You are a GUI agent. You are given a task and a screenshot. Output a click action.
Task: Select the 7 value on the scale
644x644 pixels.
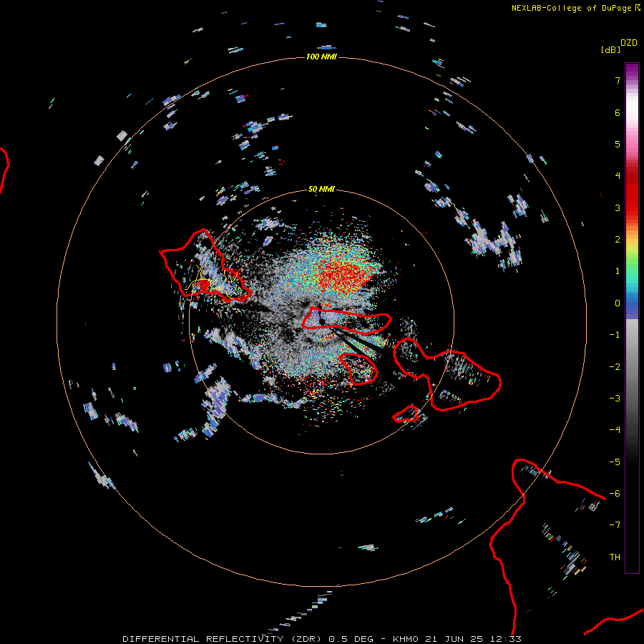618,81
